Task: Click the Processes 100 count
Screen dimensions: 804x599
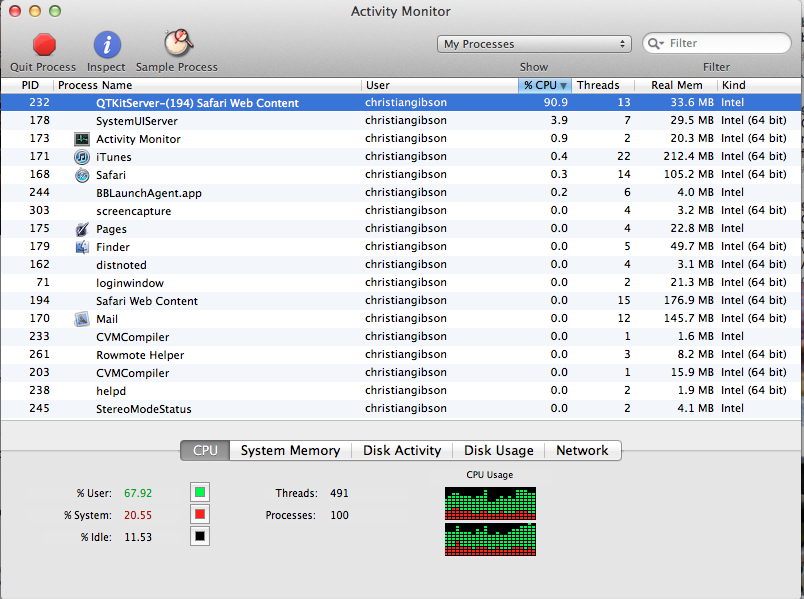Action: pos(339,515)
